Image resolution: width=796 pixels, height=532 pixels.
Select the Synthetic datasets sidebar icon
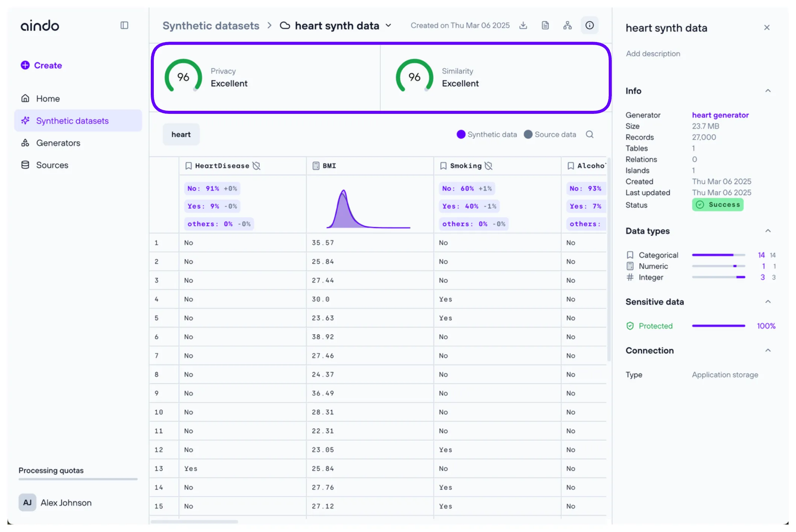tap(25, 121)
